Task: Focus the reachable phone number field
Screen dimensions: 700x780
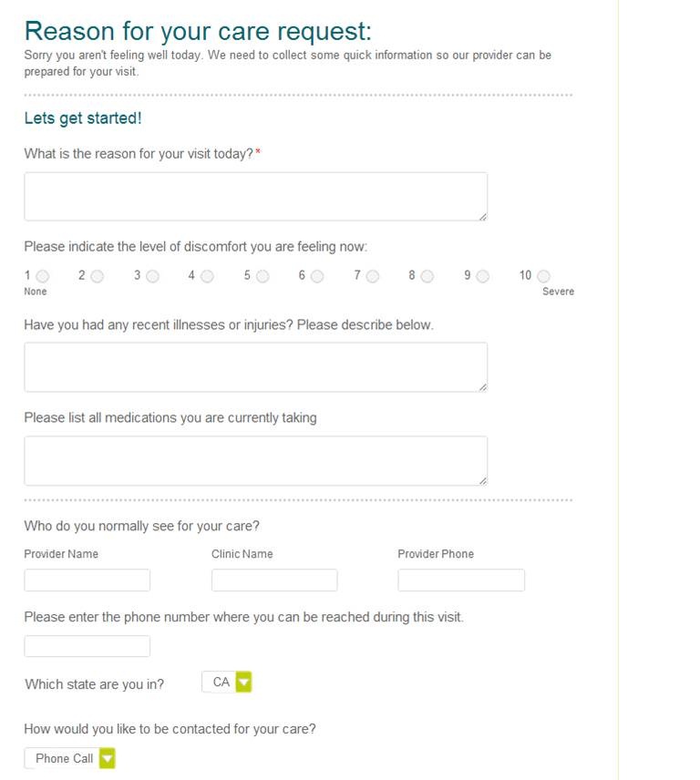Action: [87, 646]
